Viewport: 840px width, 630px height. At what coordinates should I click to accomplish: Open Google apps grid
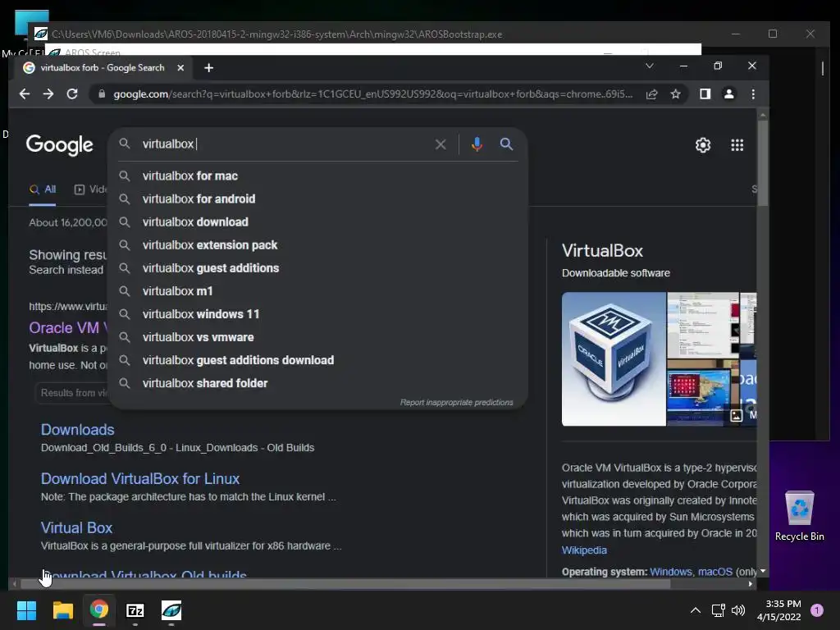[737, 145]
